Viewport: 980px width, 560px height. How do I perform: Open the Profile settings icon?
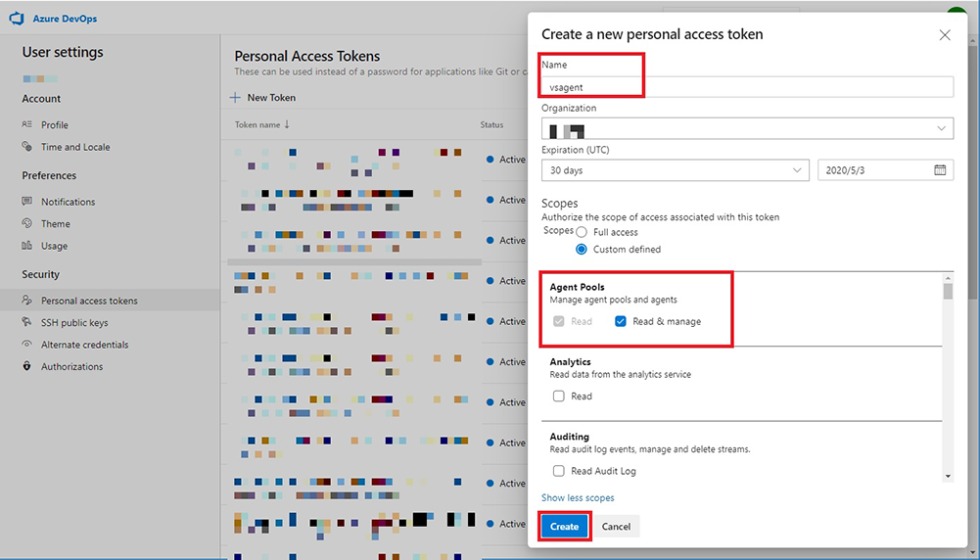pos(26,124)
